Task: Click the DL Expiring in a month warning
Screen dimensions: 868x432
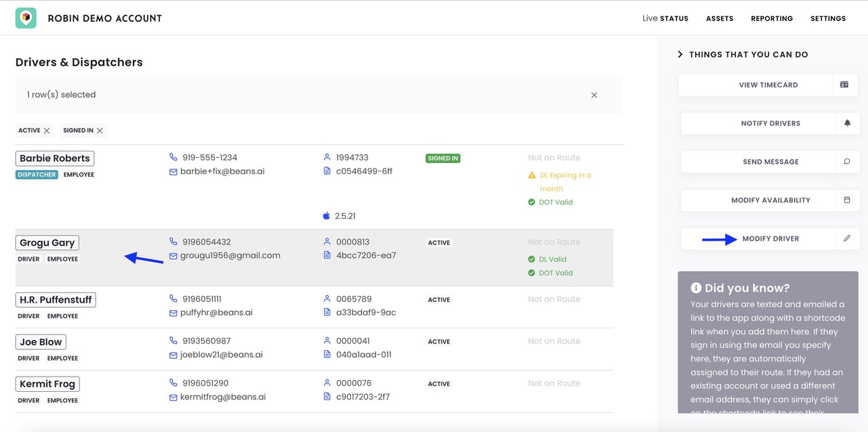Action: (560, 182)
